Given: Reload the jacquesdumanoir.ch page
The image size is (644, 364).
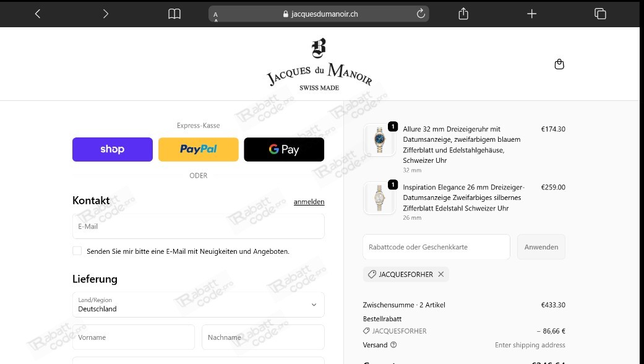Looking at the screenshot, I should (x=421, y=13).
